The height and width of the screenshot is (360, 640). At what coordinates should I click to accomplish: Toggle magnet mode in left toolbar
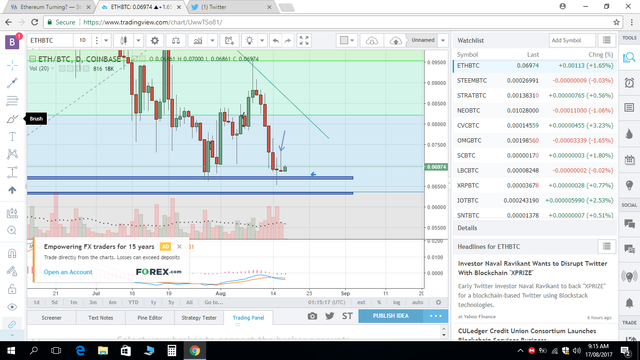click(12, 253)
